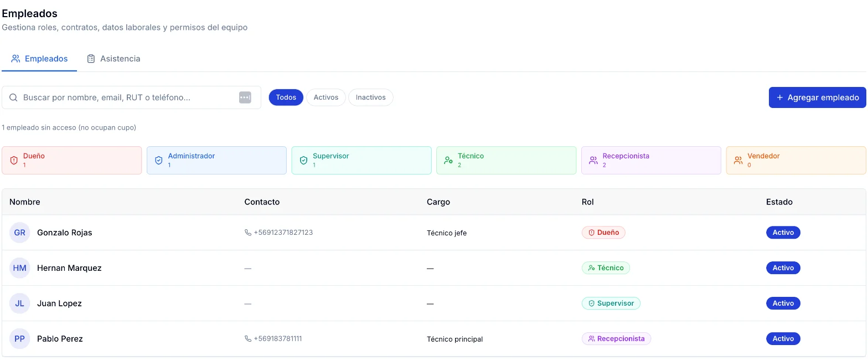The image size is (868, 360).
Task: Switch to the Asistencia tab
Action: 113,59
